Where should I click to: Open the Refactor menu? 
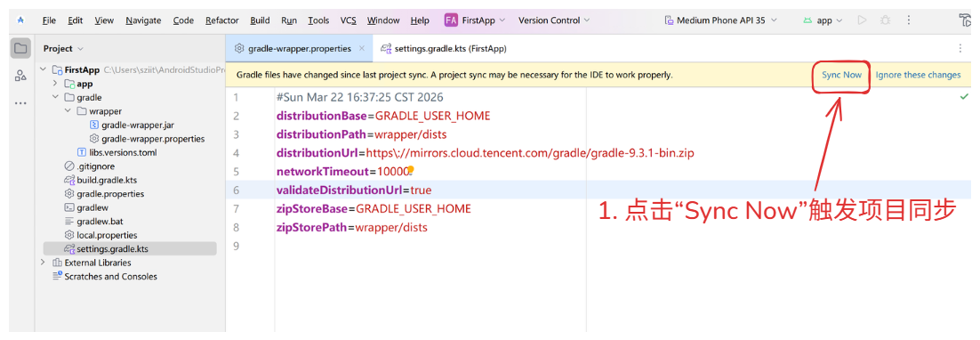[221, 20]
